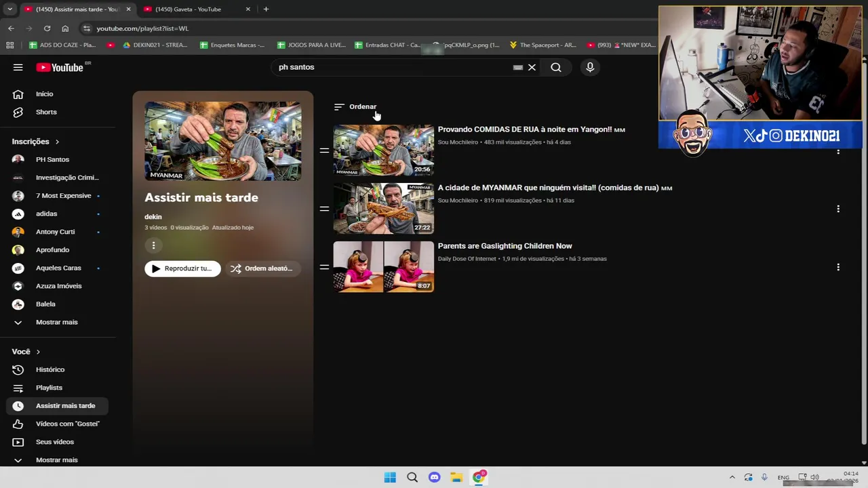Expand the Você section arrow

38,352
